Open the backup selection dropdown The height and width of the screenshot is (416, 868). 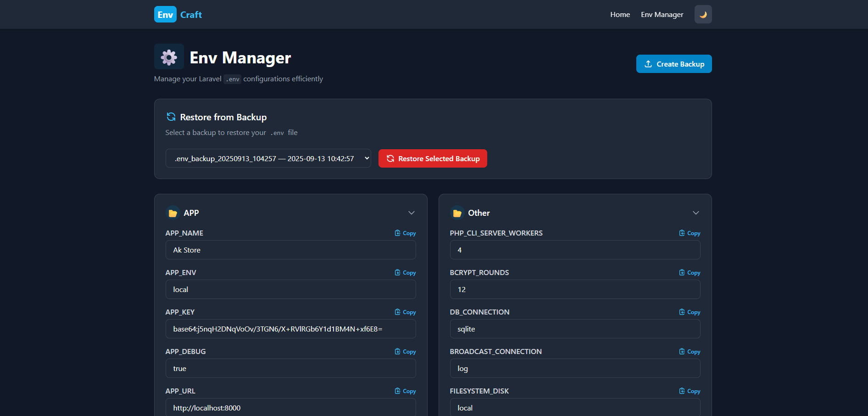(268, 158)
